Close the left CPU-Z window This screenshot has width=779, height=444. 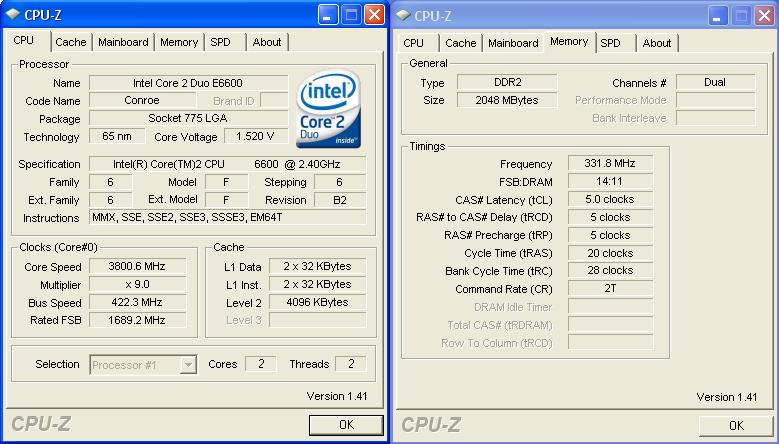374,16
